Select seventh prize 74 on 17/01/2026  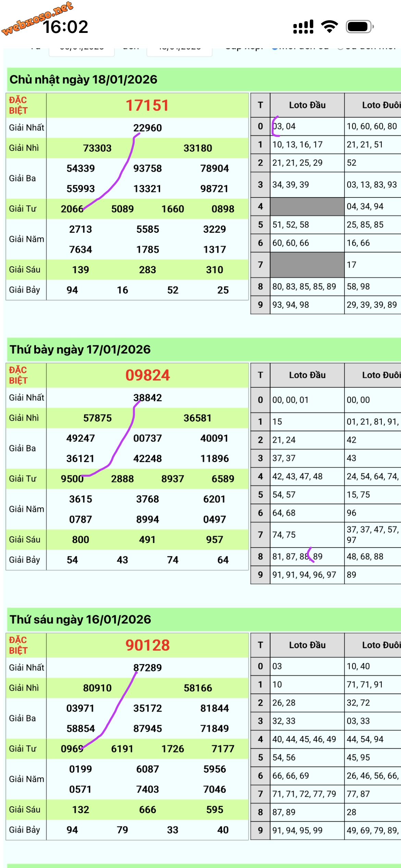(173, 560)
